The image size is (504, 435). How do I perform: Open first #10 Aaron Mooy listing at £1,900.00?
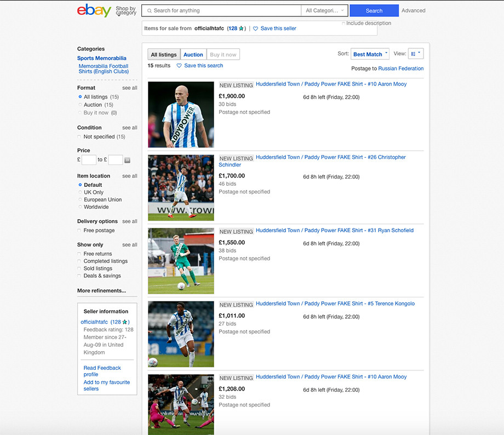pos(331,84)
